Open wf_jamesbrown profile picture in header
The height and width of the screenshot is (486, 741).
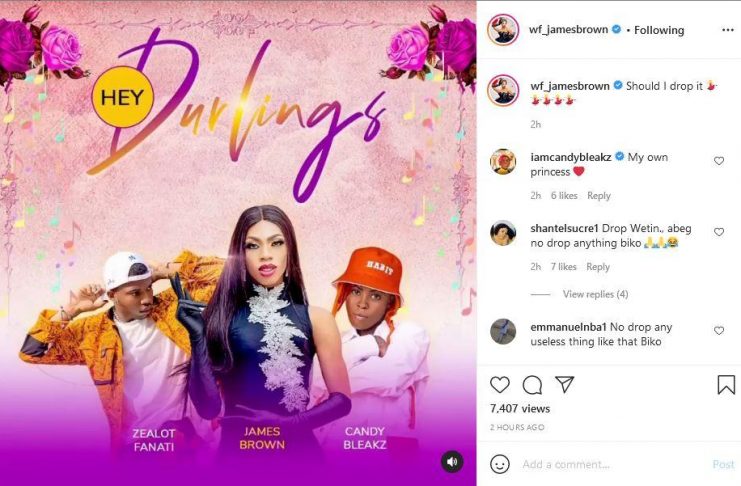coord(503,30)
